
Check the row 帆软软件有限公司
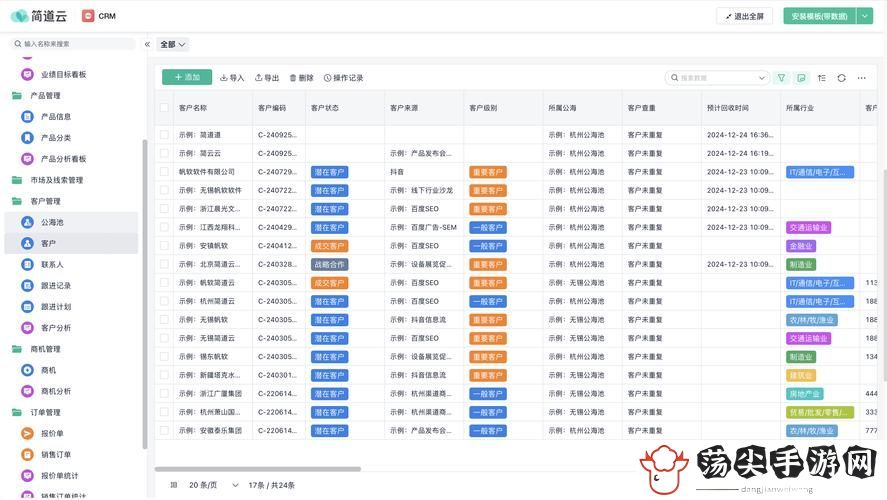coord(164,172)
